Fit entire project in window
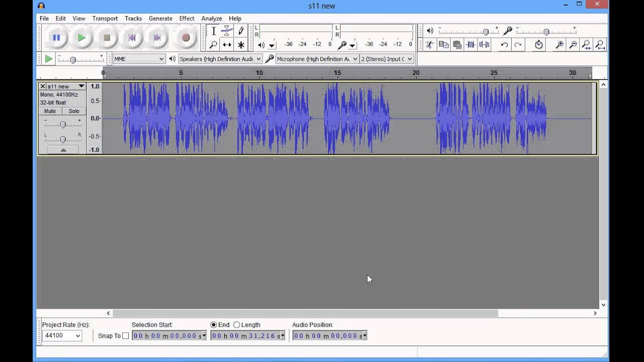The image size is (644, 362). click(600, 45)
